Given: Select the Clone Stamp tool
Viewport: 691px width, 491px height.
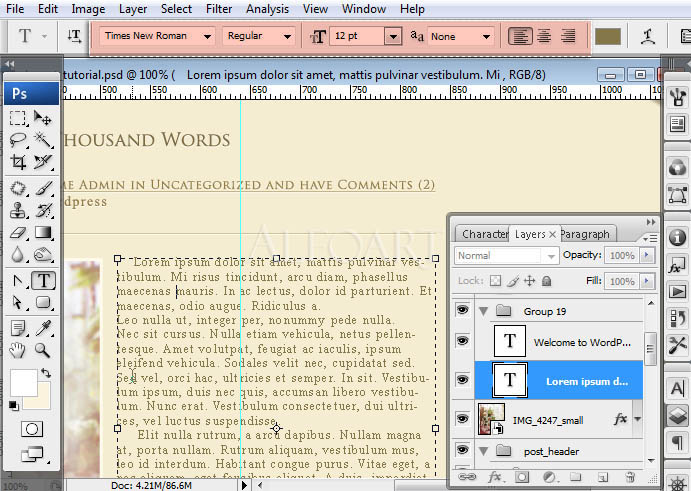Looking at the screenshot, I should tap(18, 210).
